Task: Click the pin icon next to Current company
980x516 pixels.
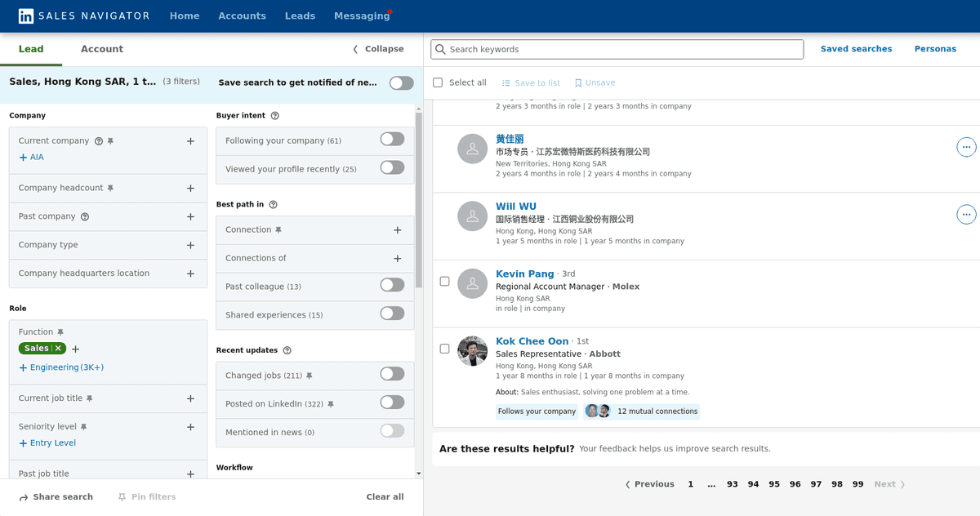Action: pos(110,141)
